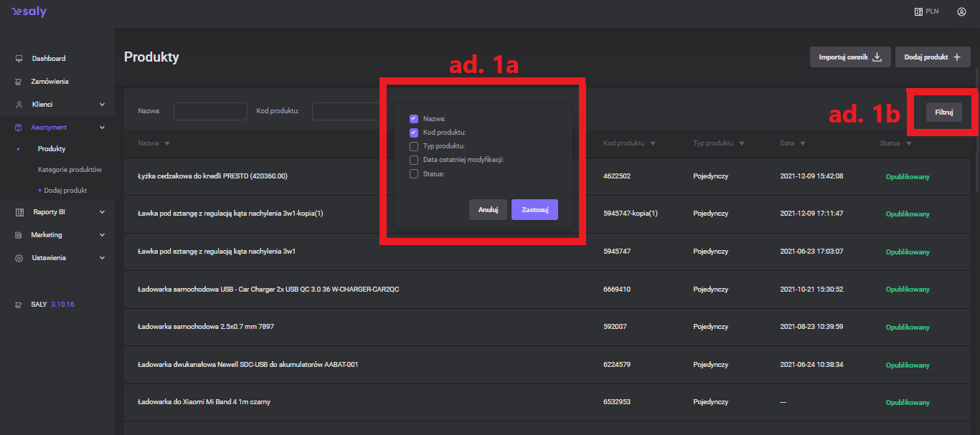Click the PLN currency icon
The height and width of the screenshot is (435, 980).
tap(918, 12)
